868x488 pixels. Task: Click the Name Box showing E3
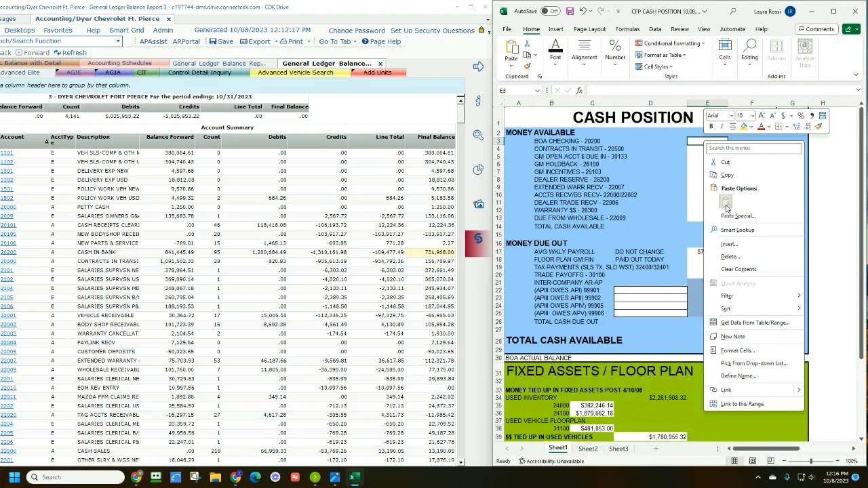click(519, 90)
